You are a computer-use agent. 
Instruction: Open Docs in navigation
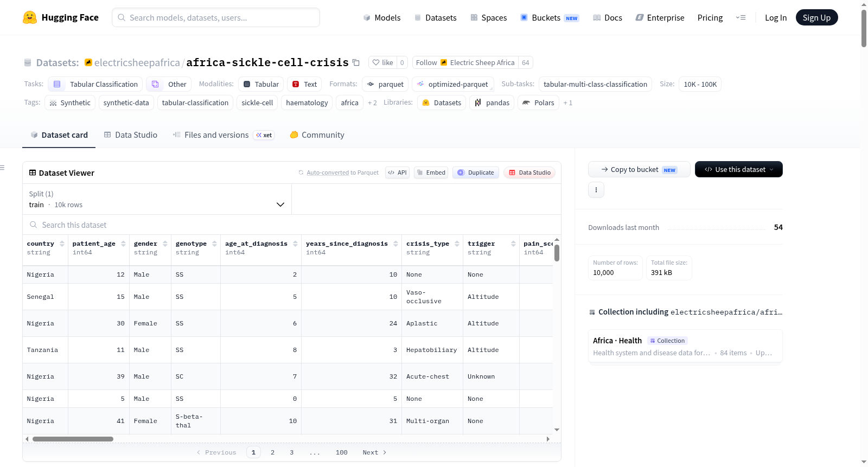pyautogui.click(x=608, y=17)
